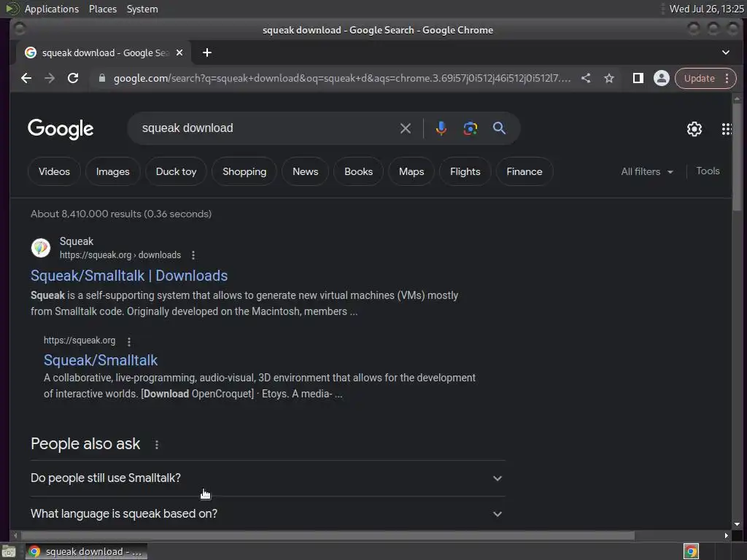747x560 pixels.
Task: Open the Squeak/Smalltalk link
Action: tap(101, 360)
